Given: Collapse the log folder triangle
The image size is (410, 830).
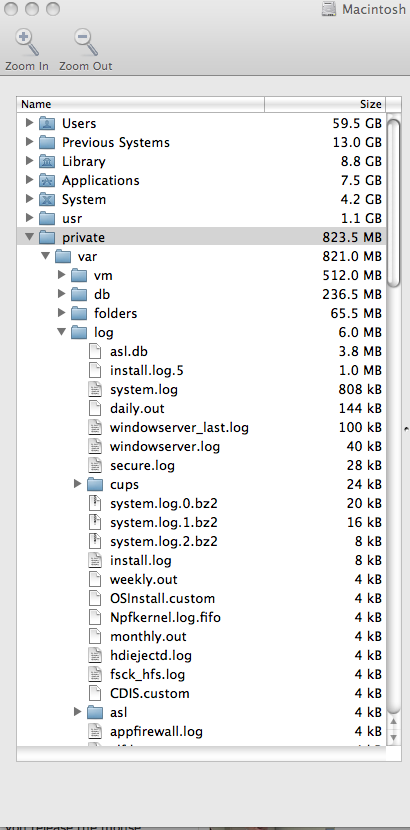Looking at the screenshot, I should coord(61,332).
